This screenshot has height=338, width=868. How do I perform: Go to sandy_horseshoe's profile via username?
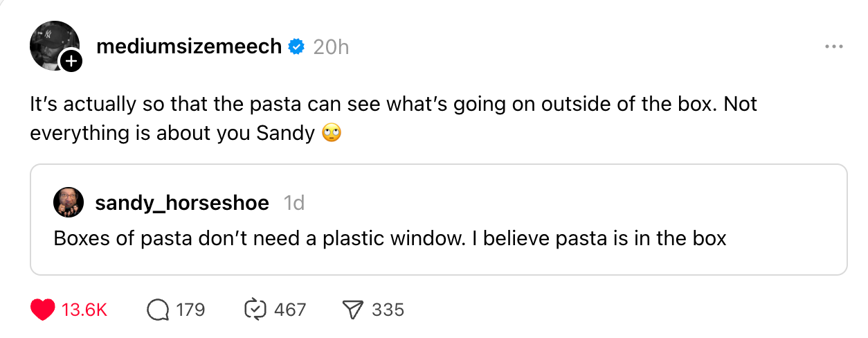coord(182,203)
